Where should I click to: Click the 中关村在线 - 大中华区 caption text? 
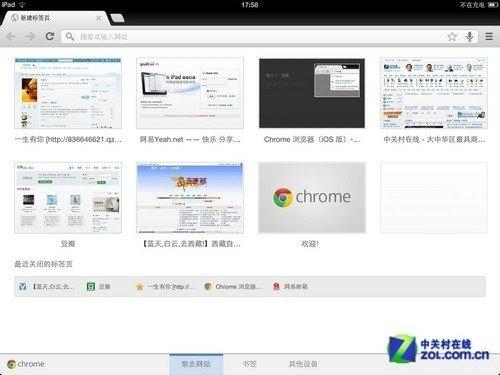[x=434, y=139]
